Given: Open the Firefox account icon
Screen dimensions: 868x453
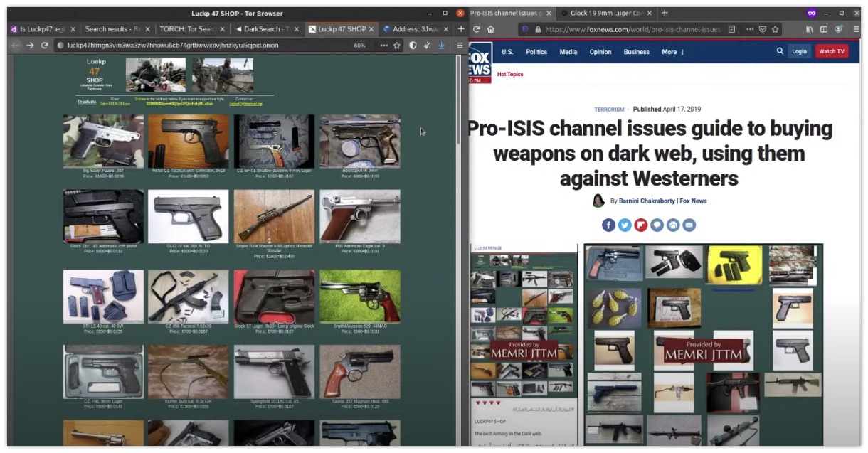Looking at the screenshot, I should coord(838,29).
